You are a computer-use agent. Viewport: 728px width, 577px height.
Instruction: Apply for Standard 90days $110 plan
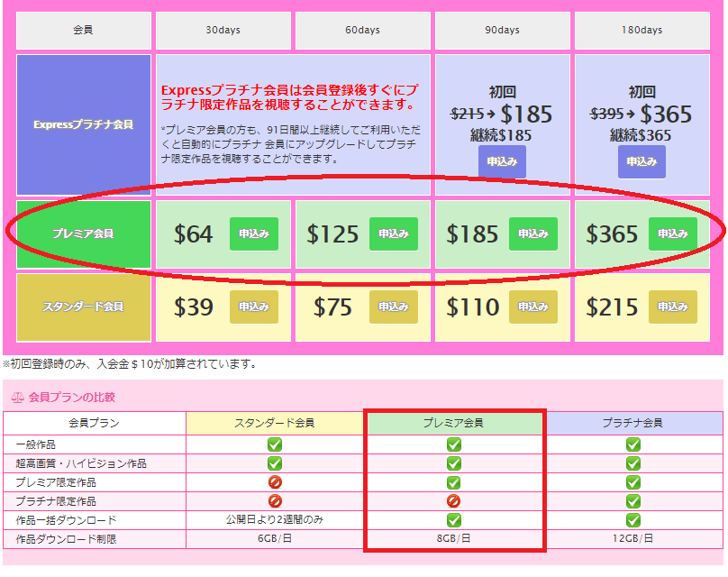tap(533, 307)
